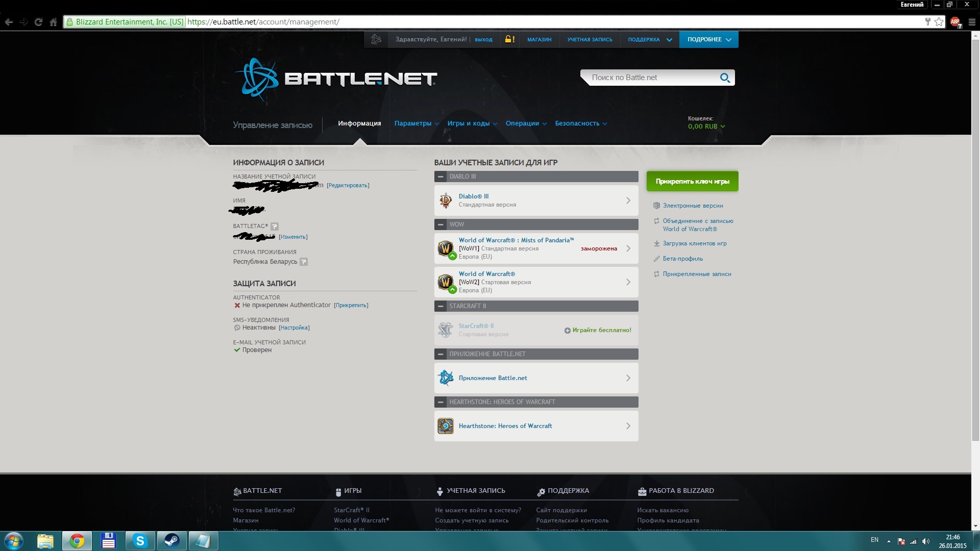This screenshot has width=980, height=551.
Task: Open the Игры и коды dropdown
Action: [472, 123]
